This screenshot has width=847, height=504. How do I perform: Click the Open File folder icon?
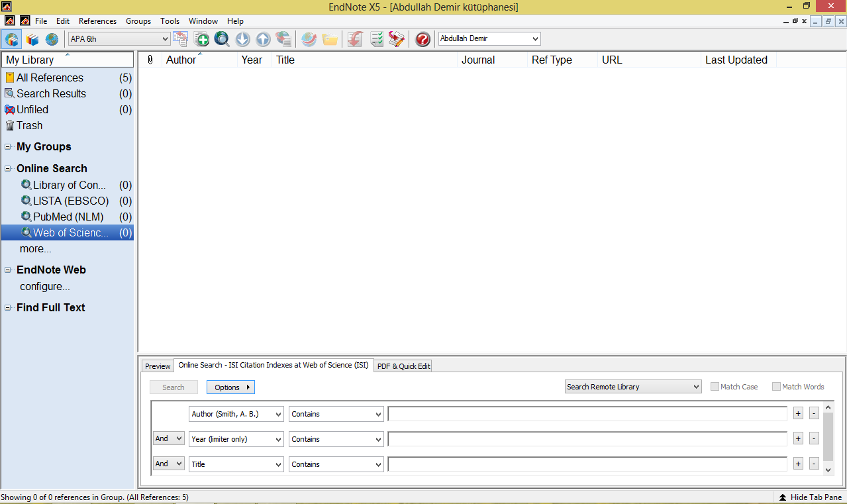[330, 39]
